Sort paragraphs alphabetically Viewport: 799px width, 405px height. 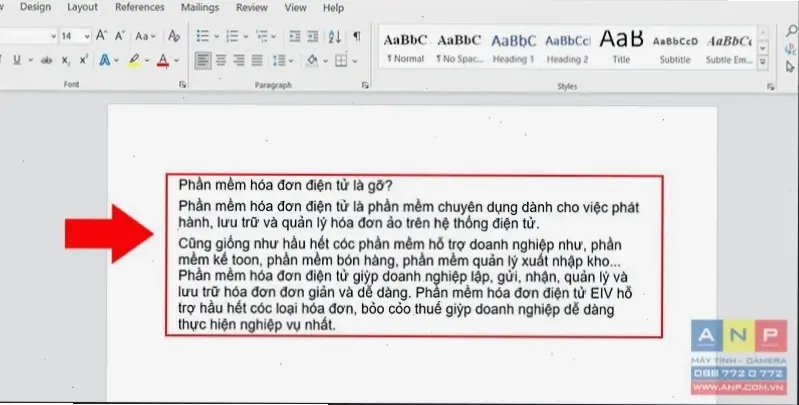(335, 36)
